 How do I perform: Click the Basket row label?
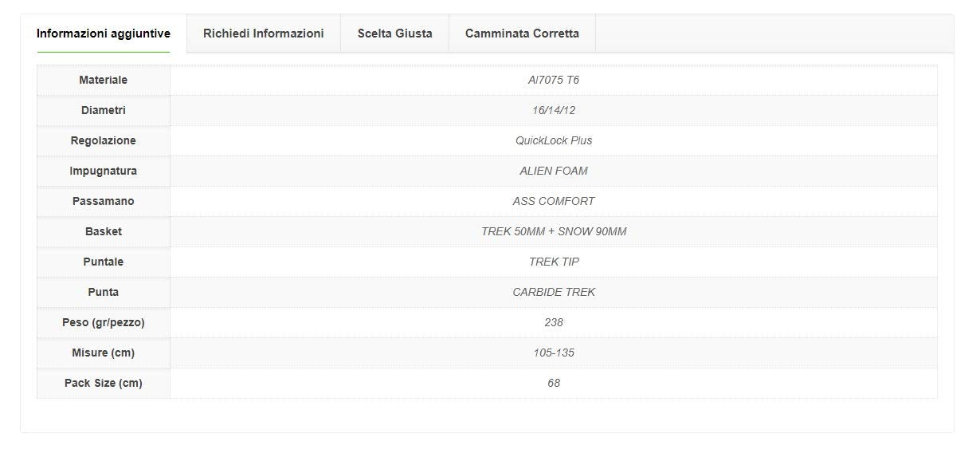tap(103, 231)
